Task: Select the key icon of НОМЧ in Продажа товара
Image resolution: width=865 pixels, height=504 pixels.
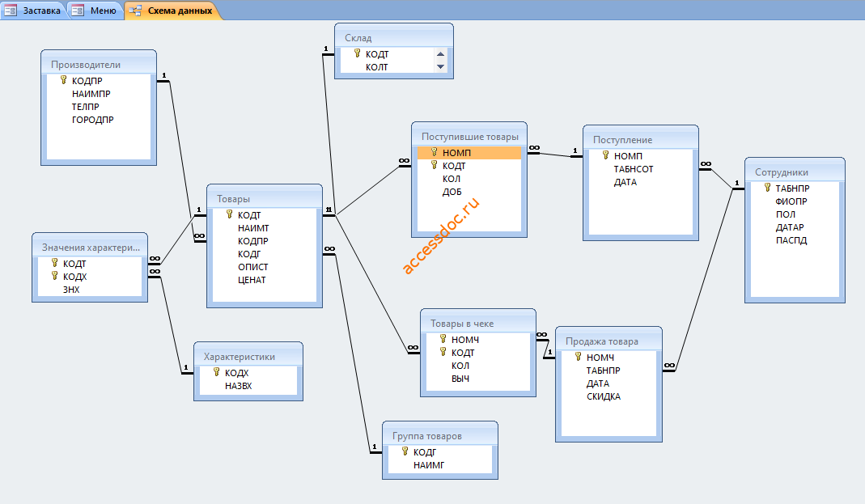Action: click(578, 357)
